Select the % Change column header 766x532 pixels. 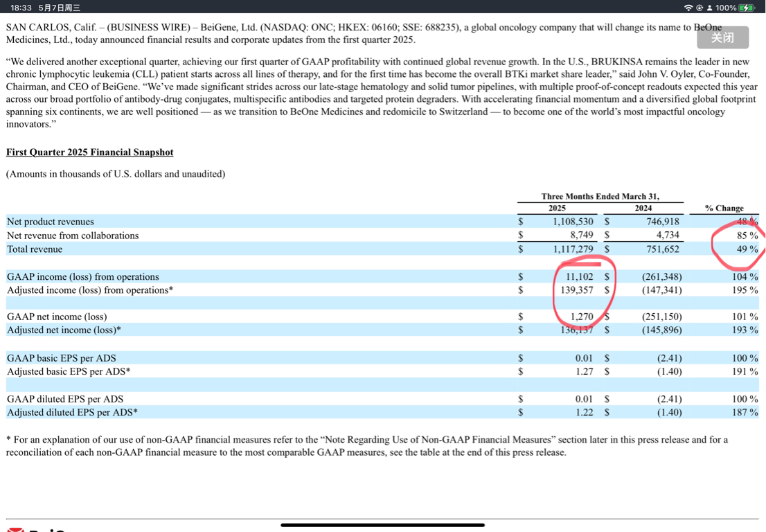point(724,208)
